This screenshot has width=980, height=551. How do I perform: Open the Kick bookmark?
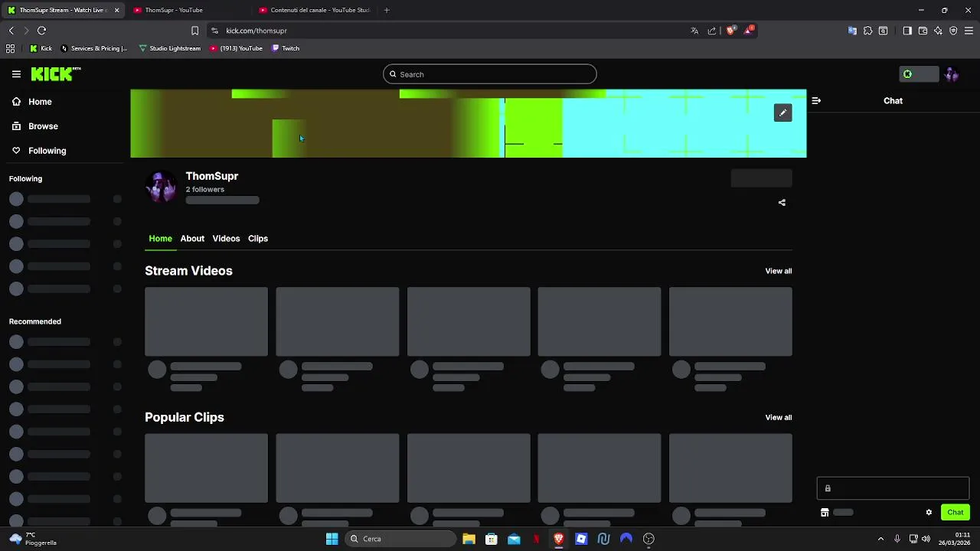point(41,48)
